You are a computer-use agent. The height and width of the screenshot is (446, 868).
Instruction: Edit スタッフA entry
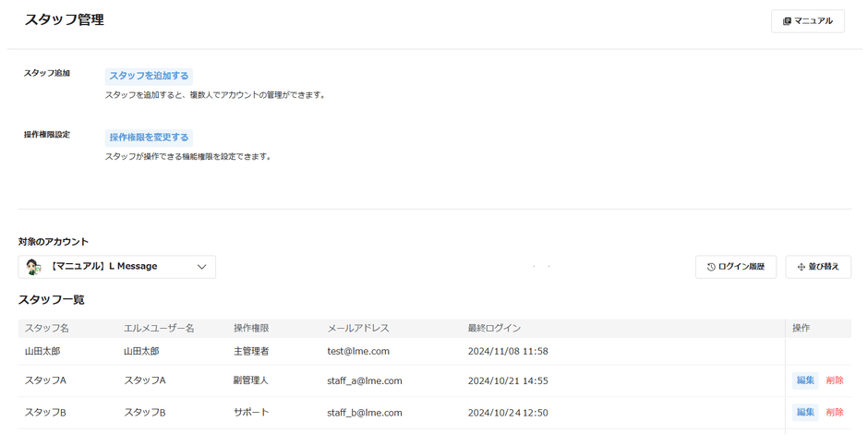[805, 380]
